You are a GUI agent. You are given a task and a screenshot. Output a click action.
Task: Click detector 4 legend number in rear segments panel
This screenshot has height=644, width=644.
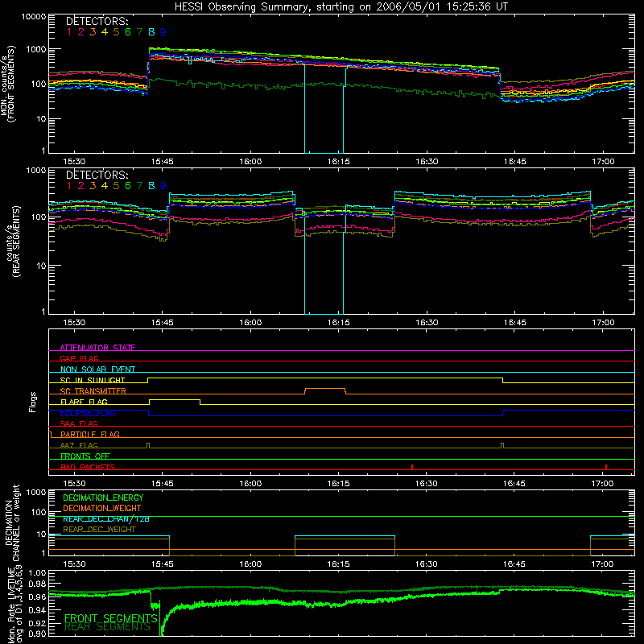[x=105, y=186]
